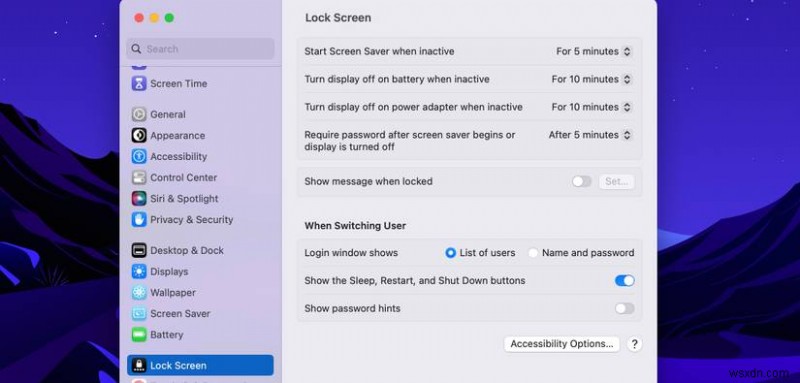
Task: Select Name and password radio button
Action: (x=533, y=253)
